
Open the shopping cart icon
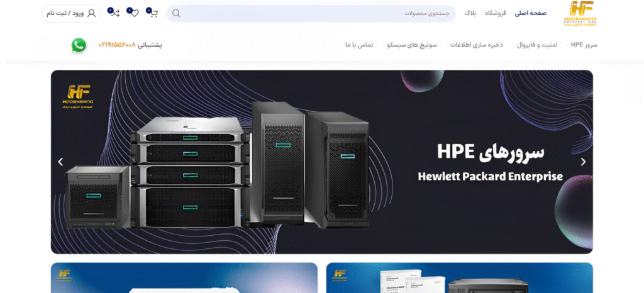[153, 13]
